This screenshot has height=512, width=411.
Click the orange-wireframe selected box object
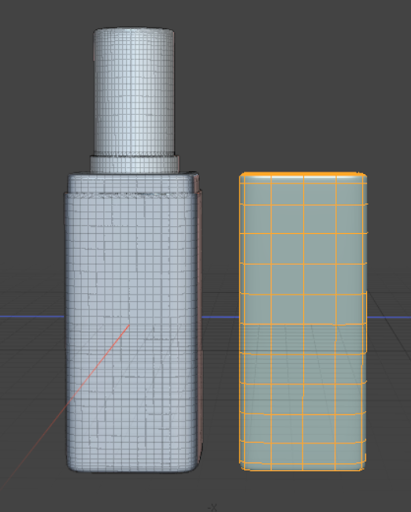(x=303, y=322)
